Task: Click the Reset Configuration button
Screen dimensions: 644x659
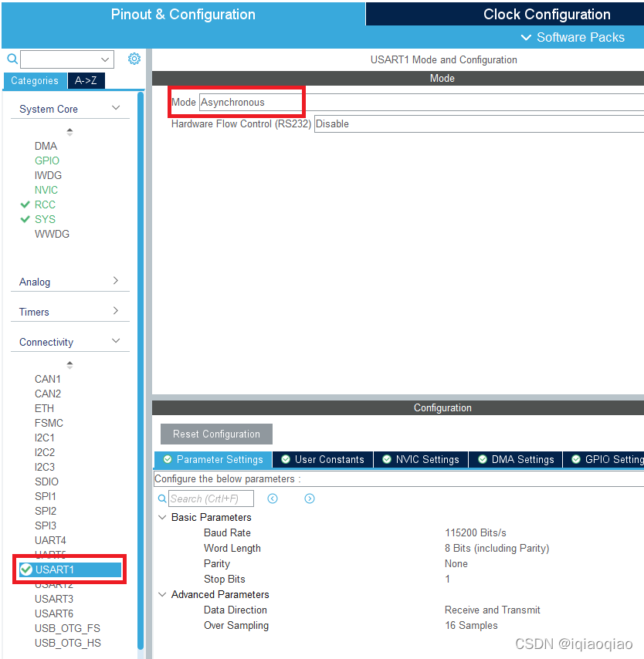Action: (x=217, y=434)
